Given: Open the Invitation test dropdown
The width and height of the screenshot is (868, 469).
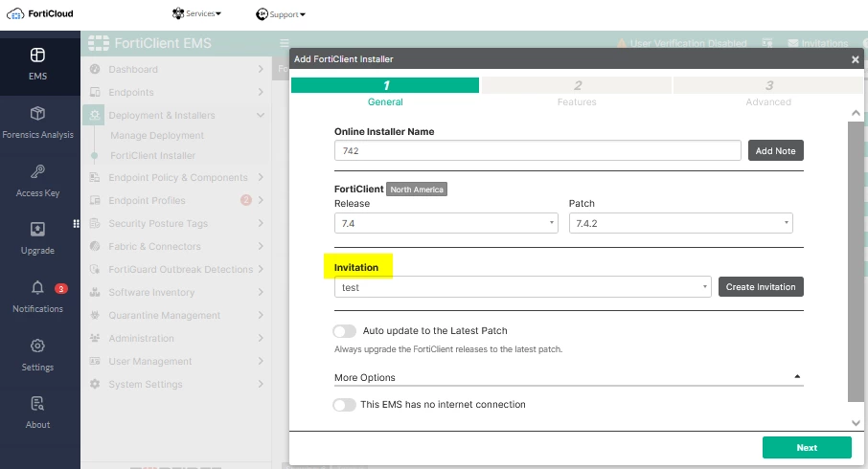Looking at the screenshot, I should (x=522, y=287).
